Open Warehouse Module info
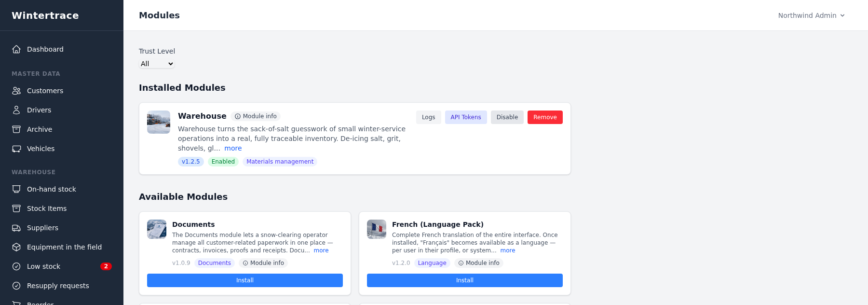This screenshot has height=305, width=868. (x=256, y=116)
